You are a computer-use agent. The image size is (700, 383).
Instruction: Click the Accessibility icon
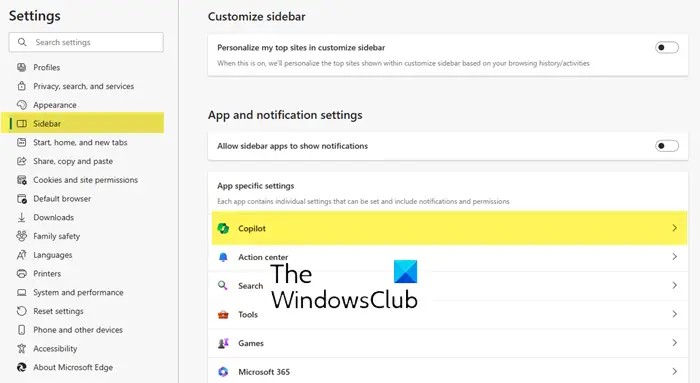pos(21,349)
